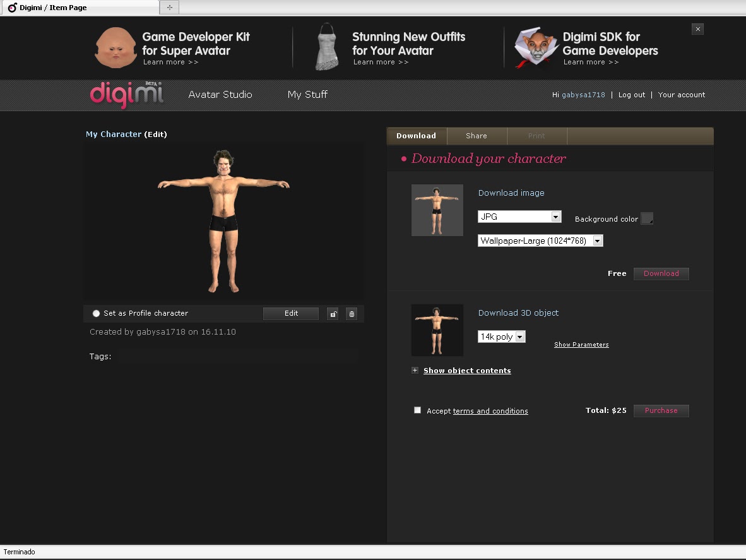This screenshot has width=746, height=560.
Task: Click the dress outfit banner image
Action: [328, 47]
